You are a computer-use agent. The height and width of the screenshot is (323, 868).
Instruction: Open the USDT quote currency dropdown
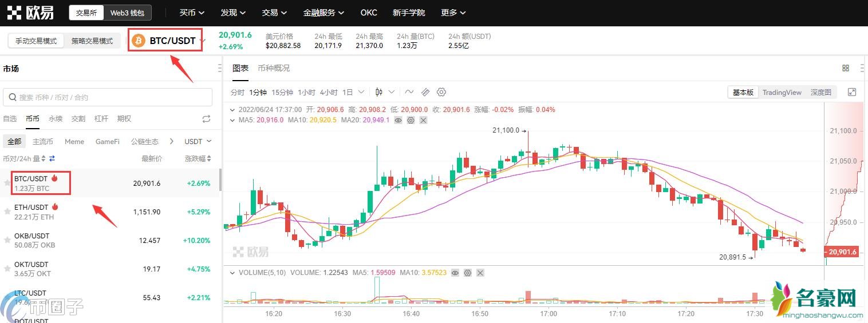pos(198,141)
